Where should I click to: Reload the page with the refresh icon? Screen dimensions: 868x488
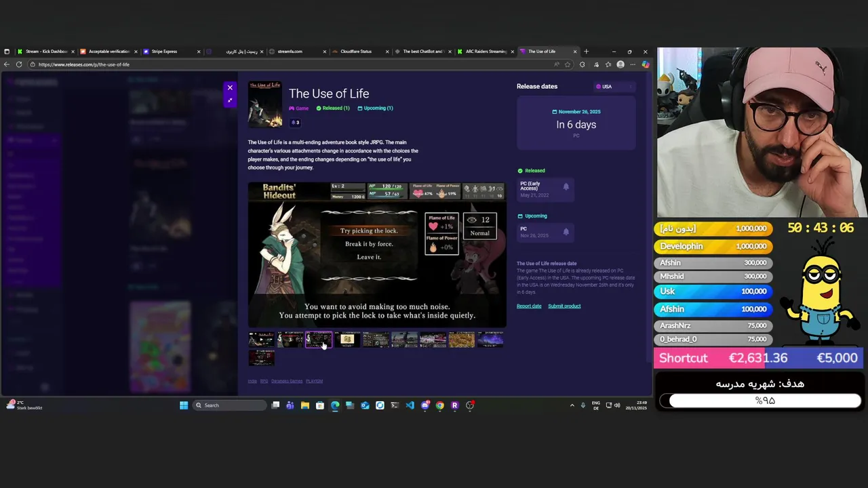(19, 64)
